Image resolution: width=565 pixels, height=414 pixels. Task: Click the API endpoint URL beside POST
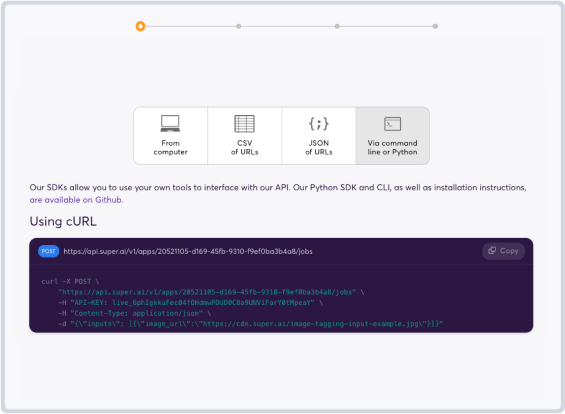coord(188,251)
